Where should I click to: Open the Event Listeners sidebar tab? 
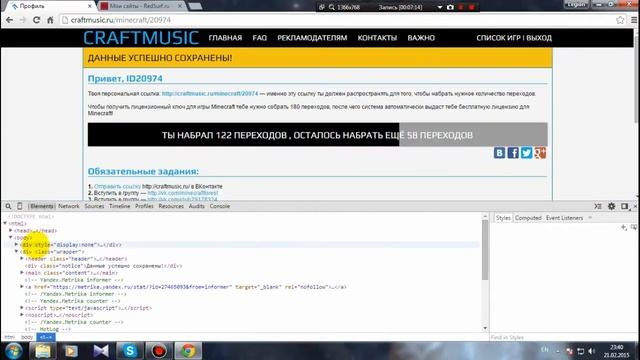pyautogui.click(x=564, y=218)
